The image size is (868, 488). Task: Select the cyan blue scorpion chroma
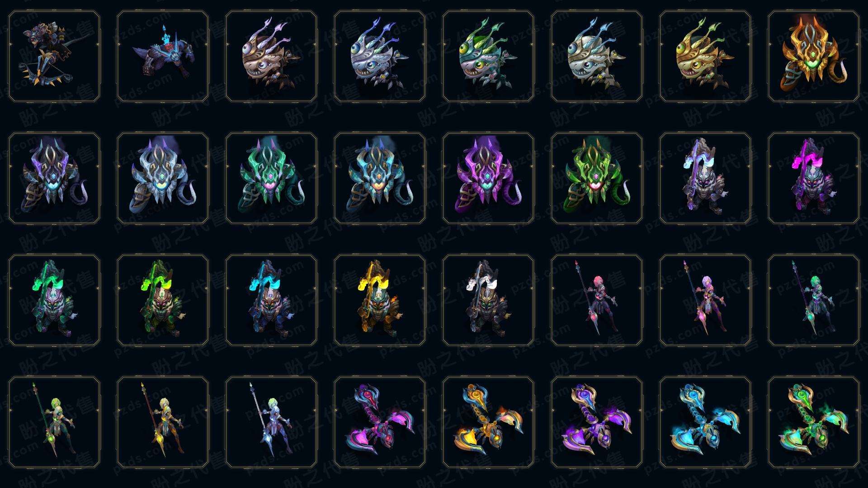point(705,422)
